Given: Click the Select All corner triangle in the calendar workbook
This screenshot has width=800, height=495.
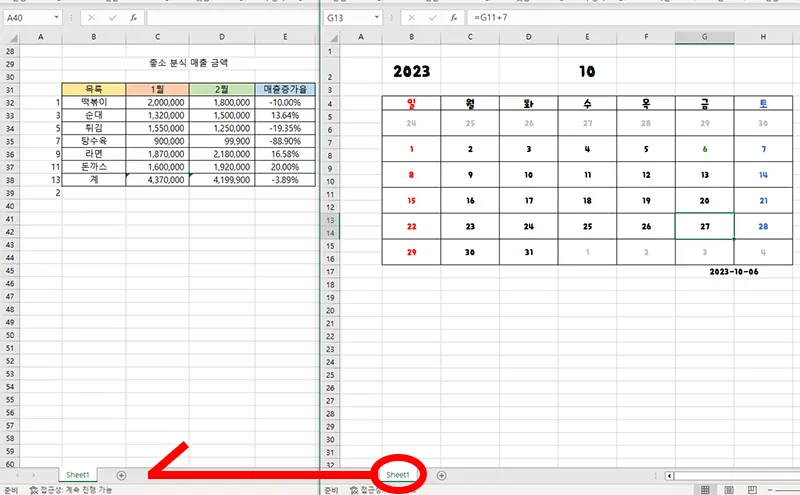Looking at the screenshot, I should (x=334, y=38).
